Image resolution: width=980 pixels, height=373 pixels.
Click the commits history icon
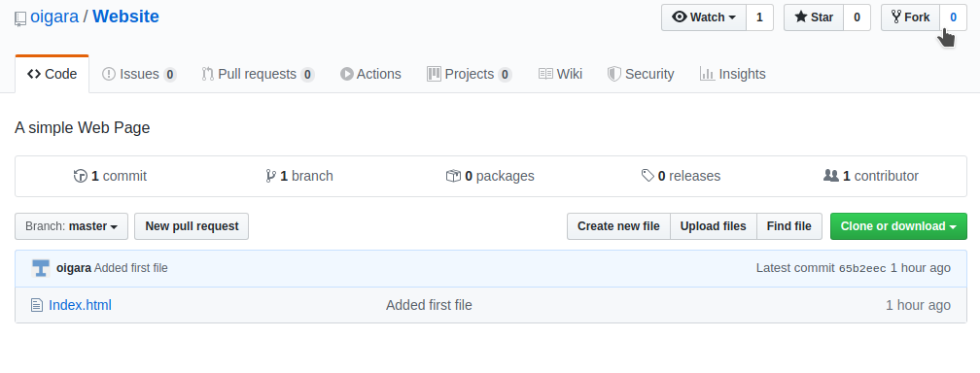click(x=80, y=176)
